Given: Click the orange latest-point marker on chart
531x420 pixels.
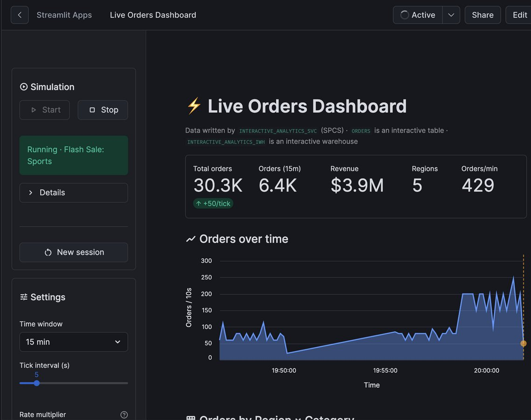Looking at the screenshot, I should (523, 344).
